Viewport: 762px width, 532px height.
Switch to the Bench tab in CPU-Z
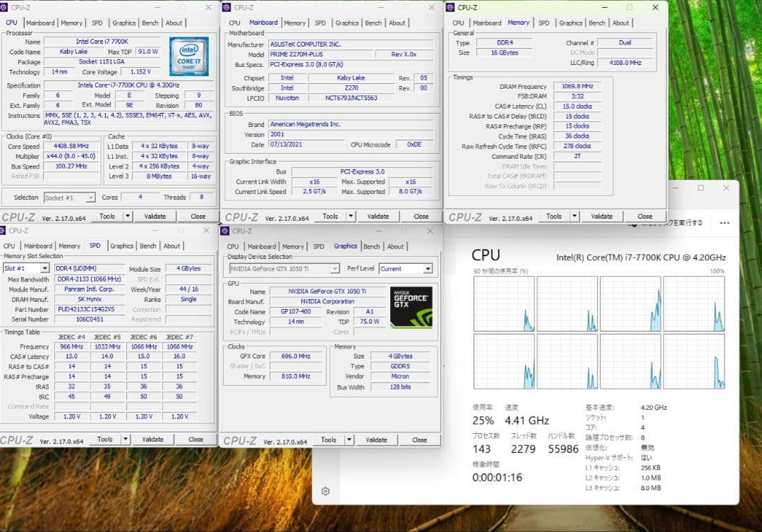150,23
